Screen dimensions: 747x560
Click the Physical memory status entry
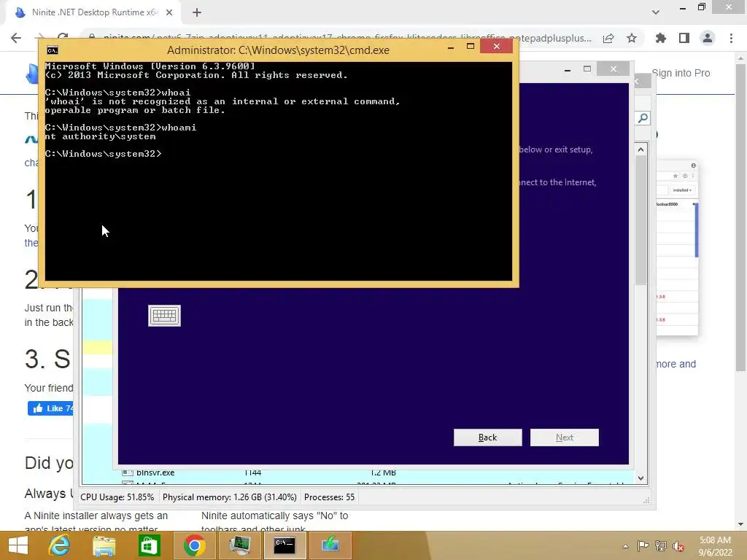point(229,497)
